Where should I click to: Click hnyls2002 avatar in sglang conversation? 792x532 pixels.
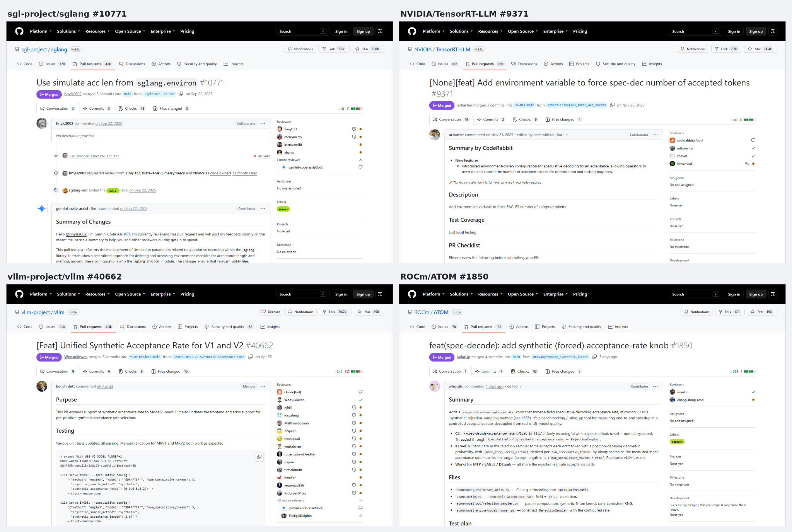pos(42,123)
